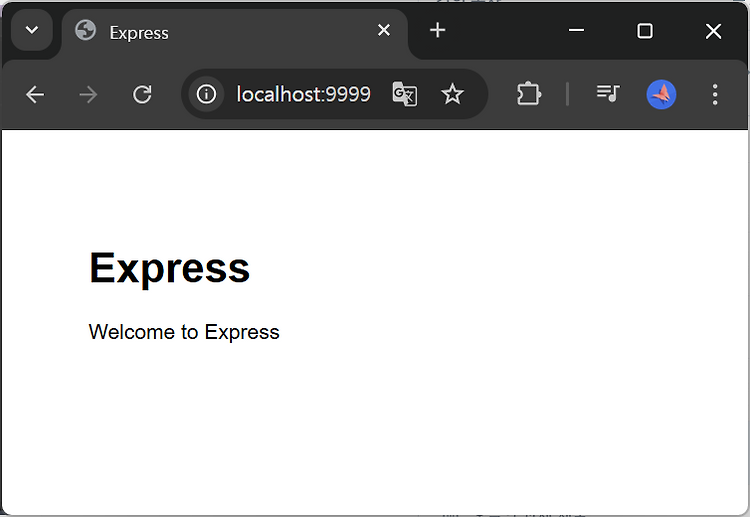
Task: Open Chrome three-dot menu
Action: [x=715, y=94]
